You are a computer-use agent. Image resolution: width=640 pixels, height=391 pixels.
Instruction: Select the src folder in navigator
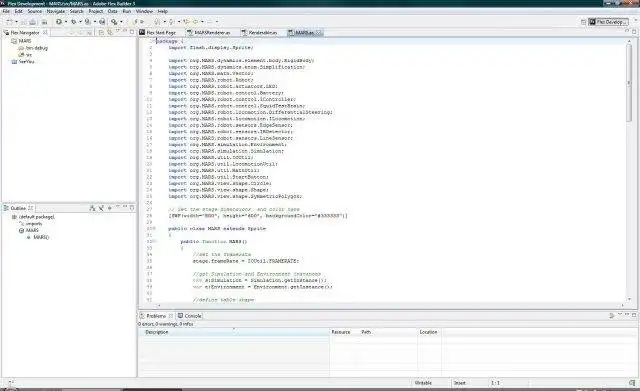tap(28, 54)
